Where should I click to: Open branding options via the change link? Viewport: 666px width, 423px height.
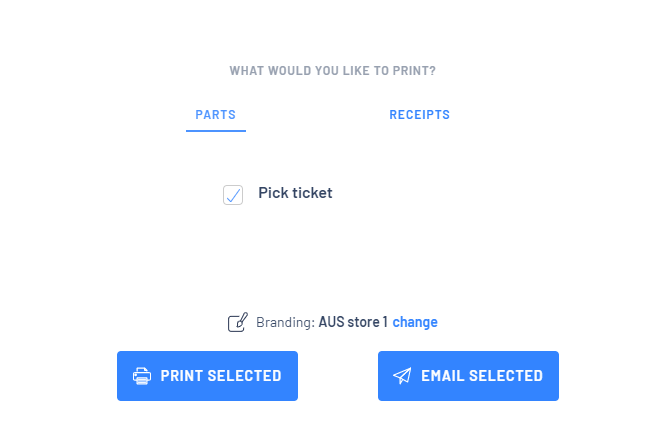(415, 322)
